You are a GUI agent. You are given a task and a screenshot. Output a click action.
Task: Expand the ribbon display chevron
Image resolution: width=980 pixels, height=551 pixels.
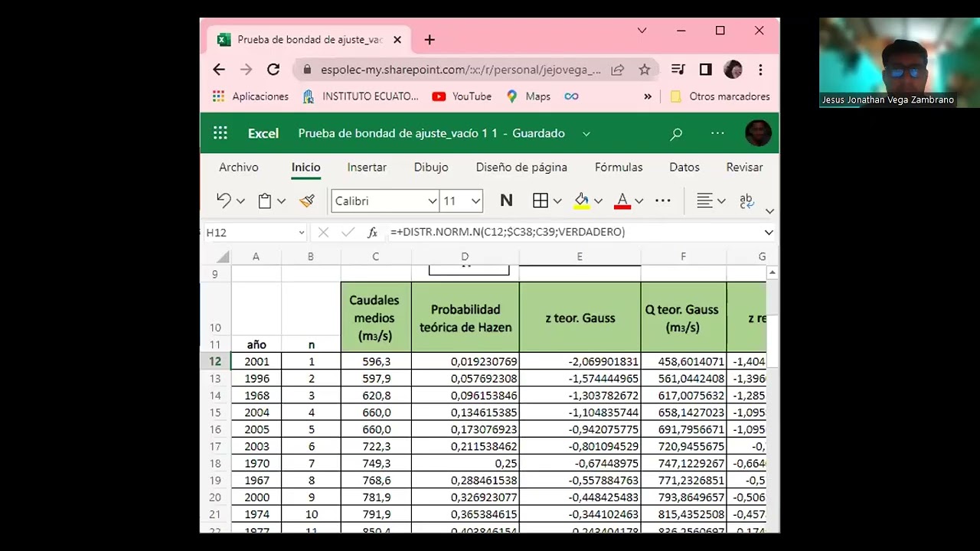769,211
